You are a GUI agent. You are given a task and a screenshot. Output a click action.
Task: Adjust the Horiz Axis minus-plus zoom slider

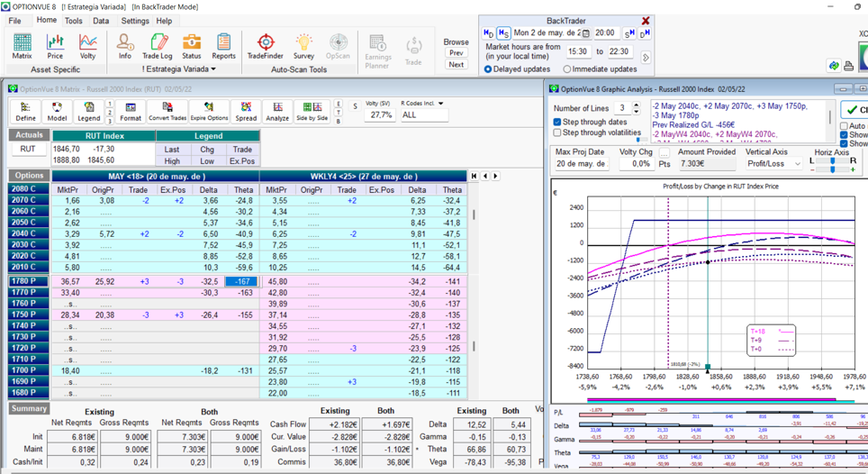click(833, 169)
